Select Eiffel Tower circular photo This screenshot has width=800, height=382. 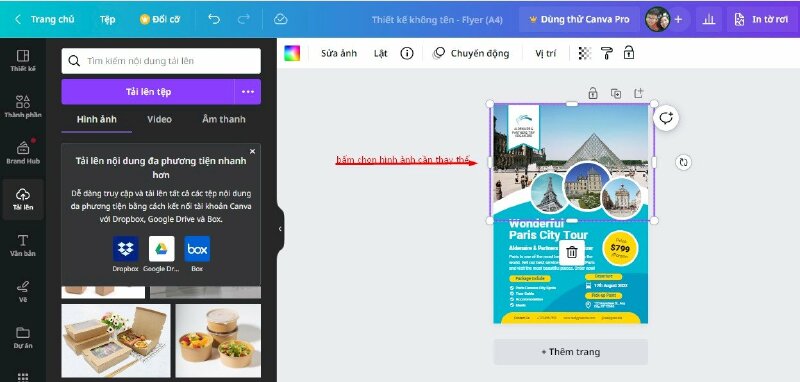pyautogui.click(x=549, y=193)
